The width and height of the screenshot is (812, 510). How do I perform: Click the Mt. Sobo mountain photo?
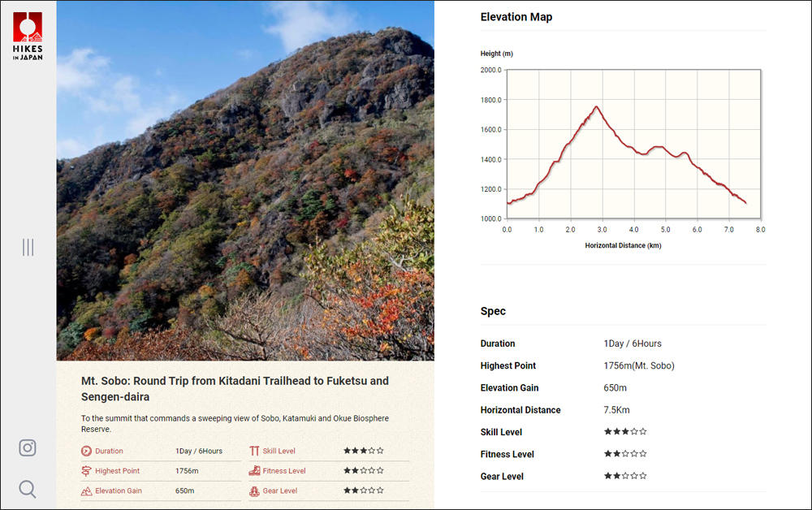(x=245, y=180)
